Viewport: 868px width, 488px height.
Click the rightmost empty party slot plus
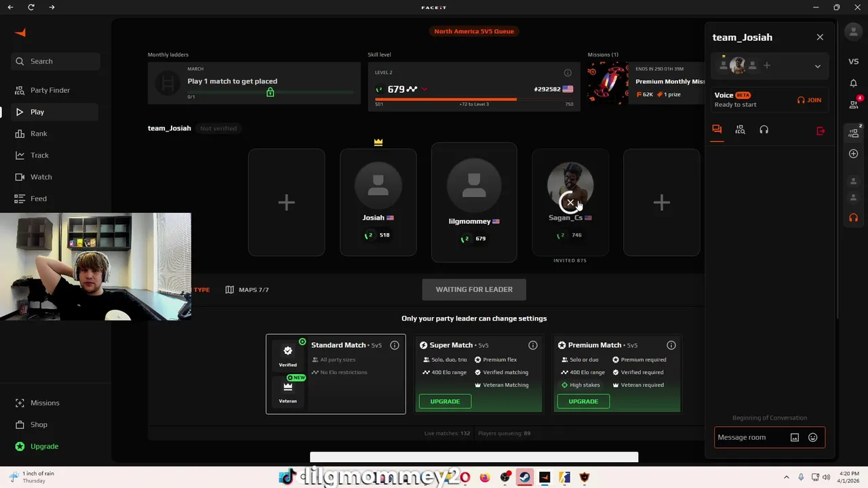[x=661, y=203]
